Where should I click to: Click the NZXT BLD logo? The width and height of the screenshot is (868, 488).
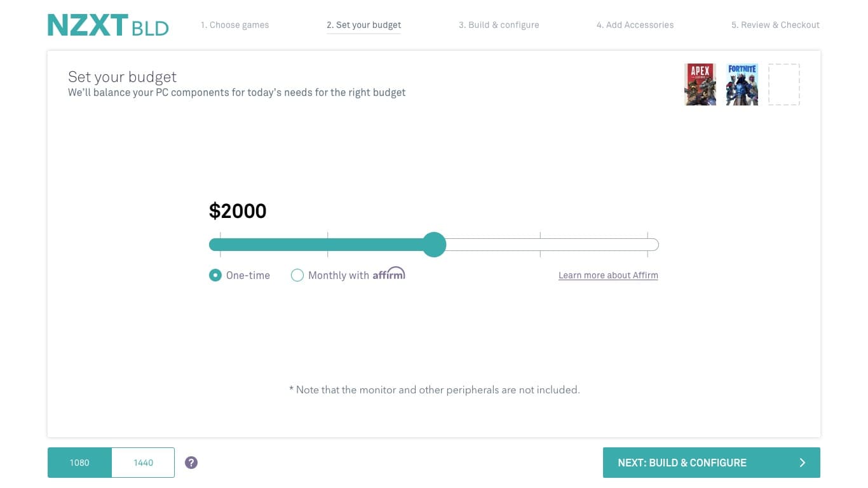108,25
